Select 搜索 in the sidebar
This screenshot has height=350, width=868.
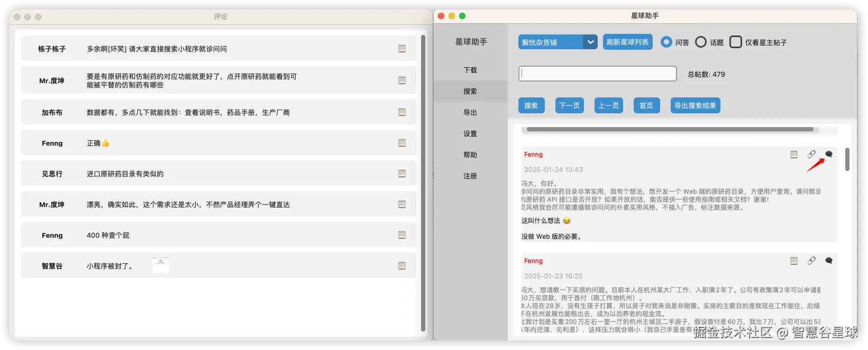(x=470, y=91)
